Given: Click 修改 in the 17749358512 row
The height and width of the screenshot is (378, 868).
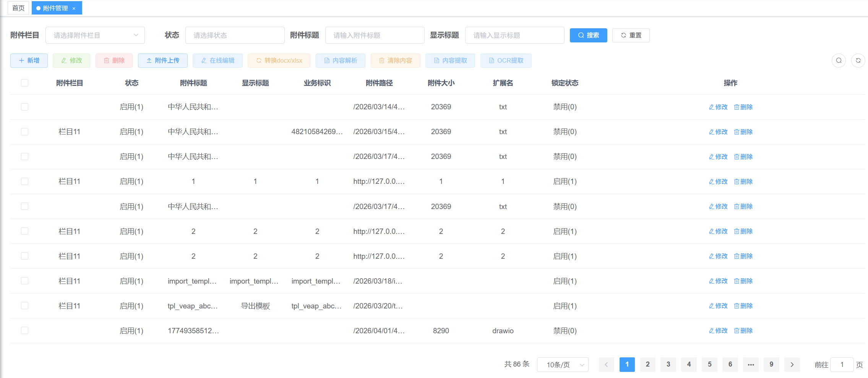Looking at the screenshot, I should coord(718,331).
